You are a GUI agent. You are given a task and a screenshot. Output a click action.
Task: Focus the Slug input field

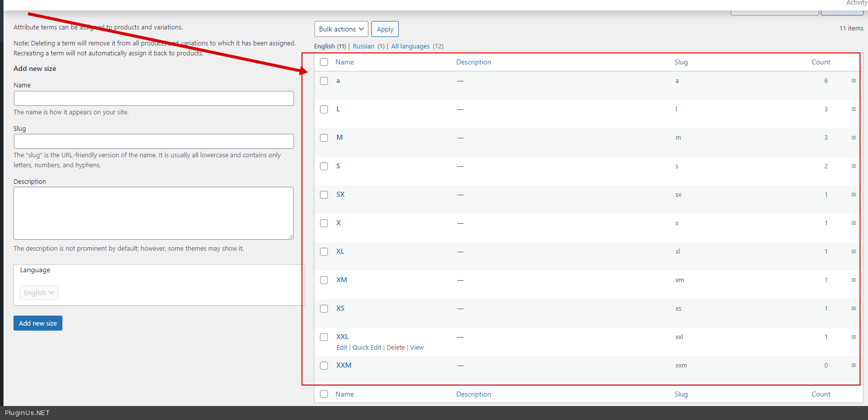tap(154, 141)
